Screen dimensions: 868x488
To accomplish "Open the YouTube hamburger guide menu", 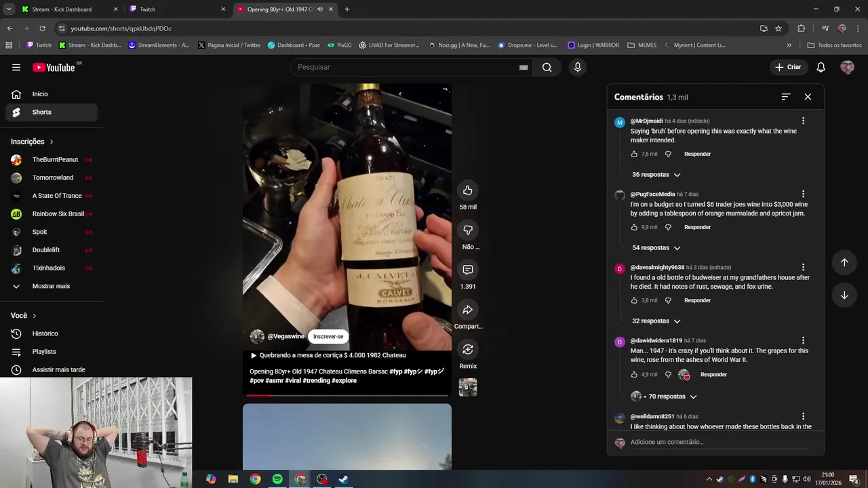I will (x=16, y=67).
